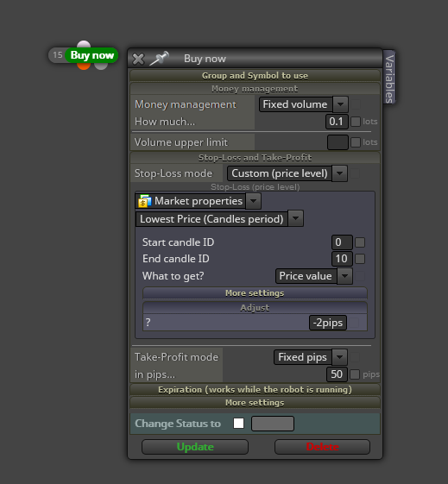Screen dimensions: 448x484
Task: Collapse the Money management section header
Action: tap(255, 89)
